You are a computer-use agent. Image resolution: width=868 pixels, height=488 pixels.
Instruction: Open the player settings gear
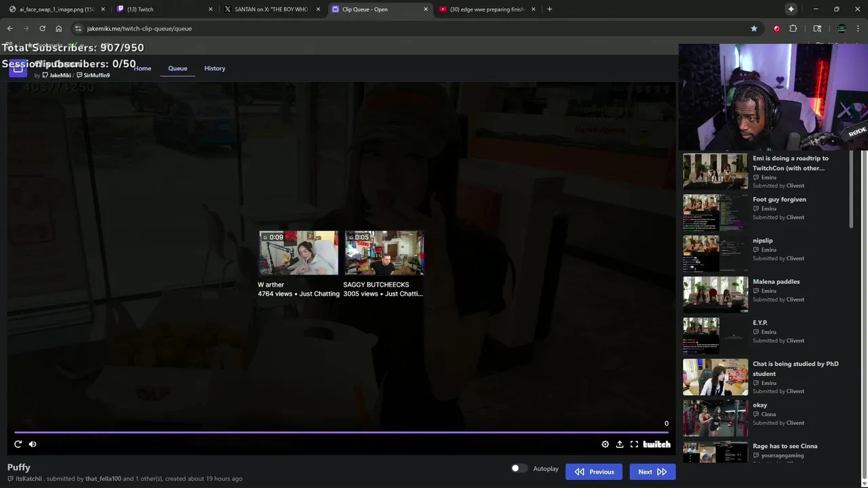click(606, 444)
